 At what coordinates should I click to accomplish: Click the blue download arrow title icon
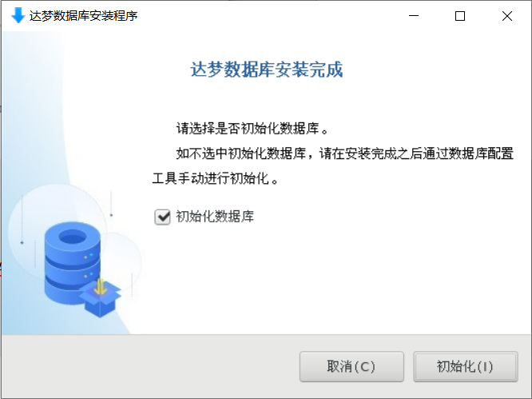click(x=18, y=15)
